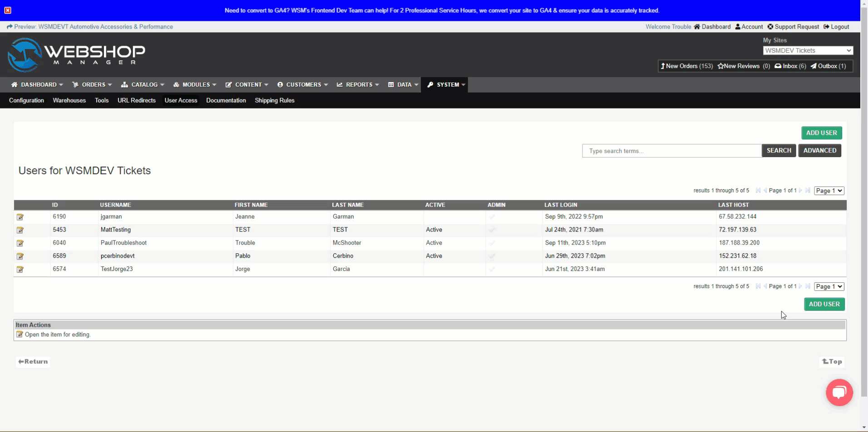Jump to page Top
This screenshot has width=868, height=432.
pyautogui.click(x=832, y=362)
